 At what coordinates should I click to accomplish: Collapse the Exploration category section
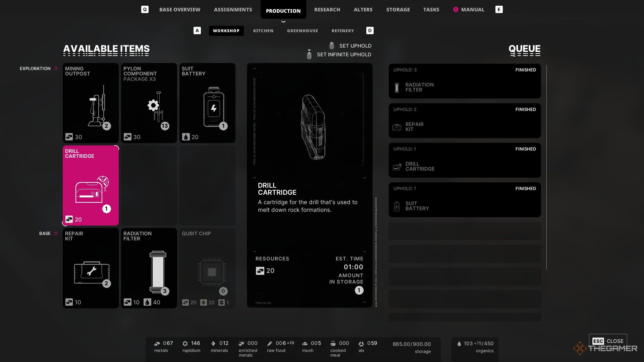point(56,68)
